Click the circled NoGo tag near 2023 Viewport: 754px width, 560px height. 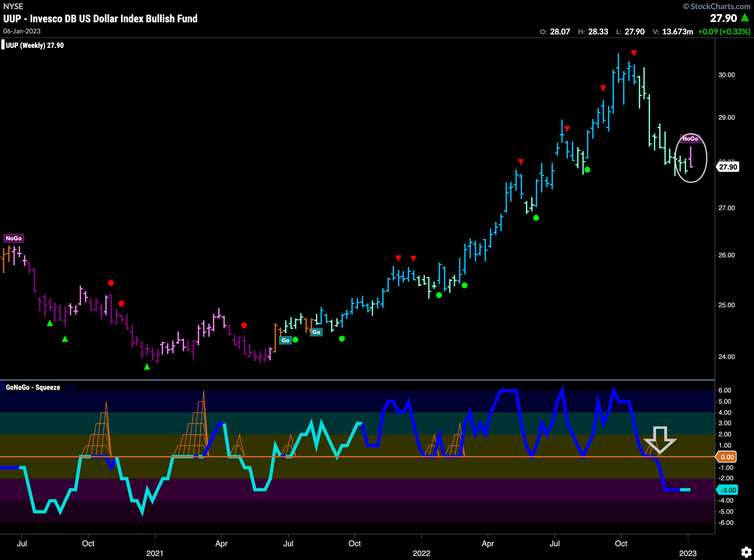click(690, 139)
